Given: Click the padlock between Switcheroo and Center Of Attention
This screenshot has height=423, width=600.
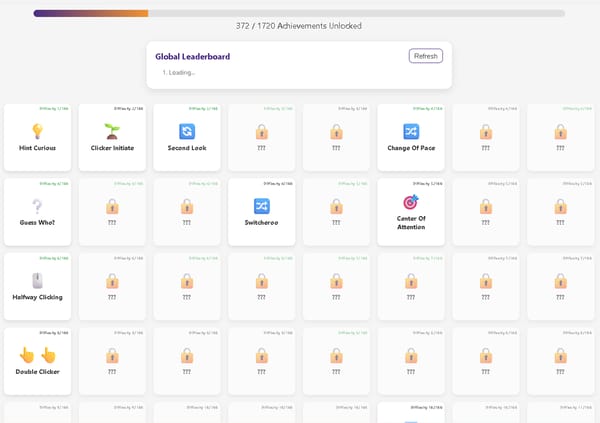Looking at the screenshot, I should click(336, 206).
